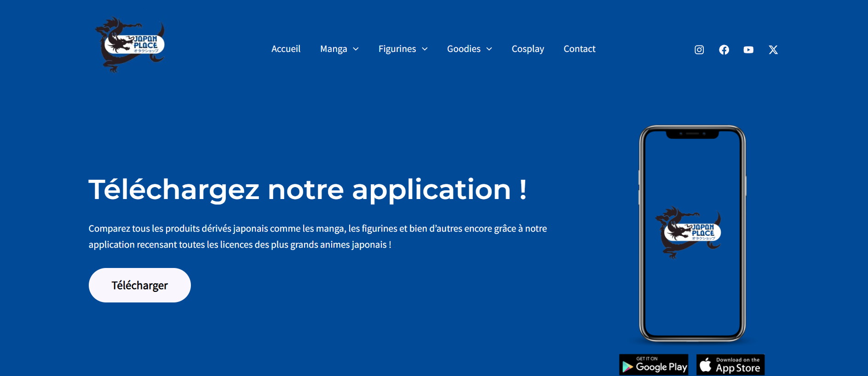Open the Instagram profile icon
The width and height of the screenshot is (868, 376).
[x=699, y=50]
